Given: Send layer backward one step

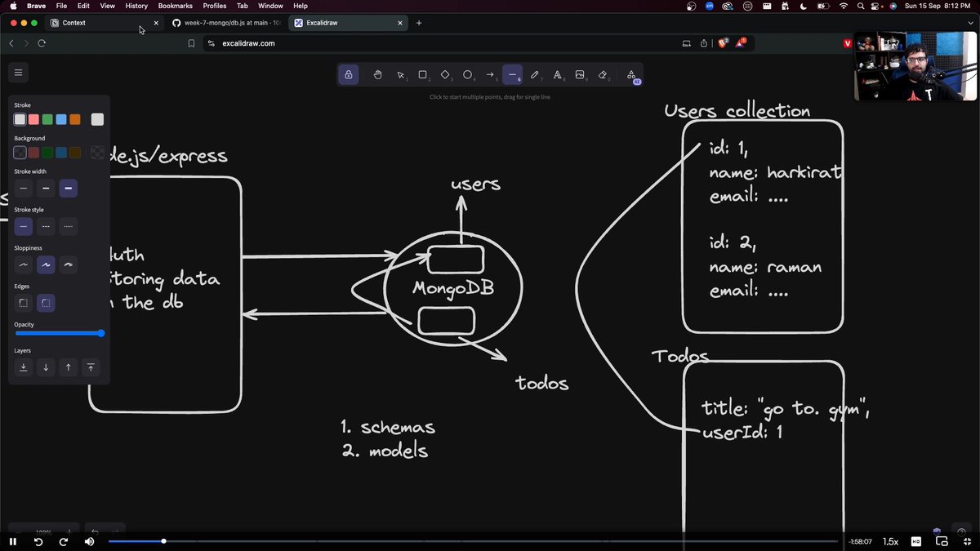Looking at the screenshot, I should tap(46, 367).
